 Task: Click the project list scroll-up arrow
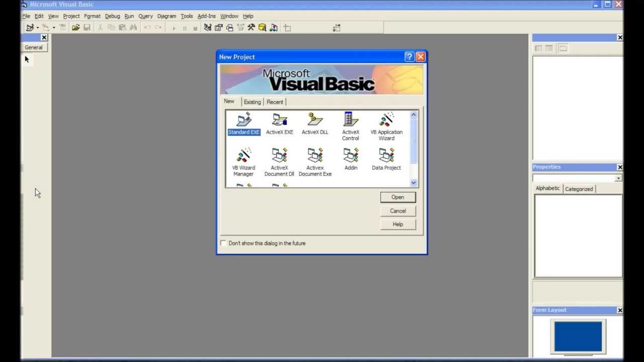pyautogui.click(x=414, y=115)
